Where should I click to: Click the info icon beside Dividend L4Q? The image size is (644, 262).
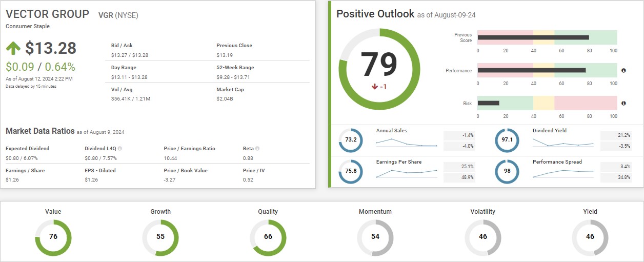point(120,149)
